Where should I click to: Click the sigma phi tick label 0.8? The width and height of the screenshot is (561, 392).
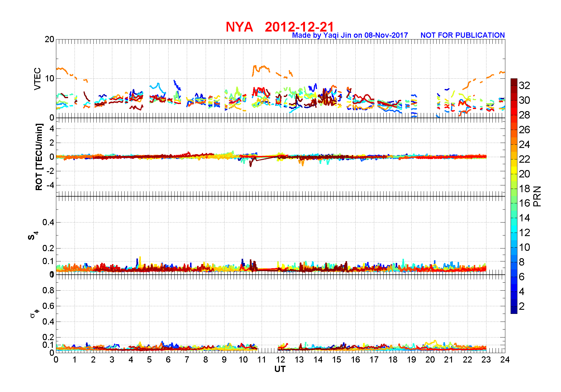pos(48,290)
